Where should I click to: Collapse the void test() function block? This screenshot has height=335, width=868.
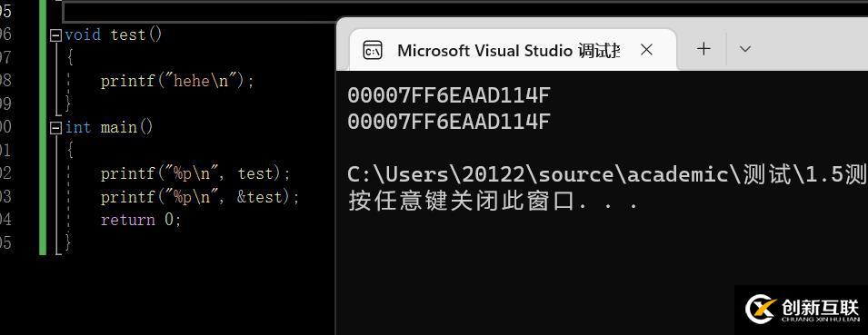[x=55, y=35]
